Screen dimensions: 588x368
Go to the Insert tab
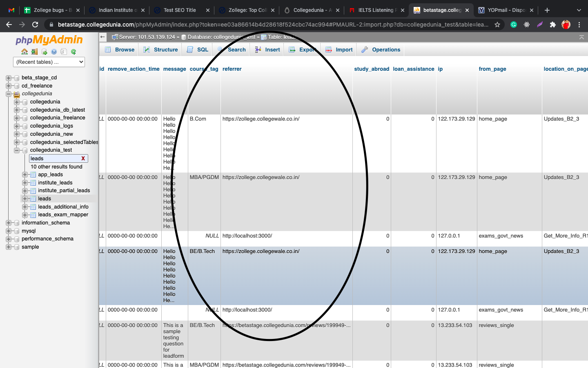click(267, 50)
